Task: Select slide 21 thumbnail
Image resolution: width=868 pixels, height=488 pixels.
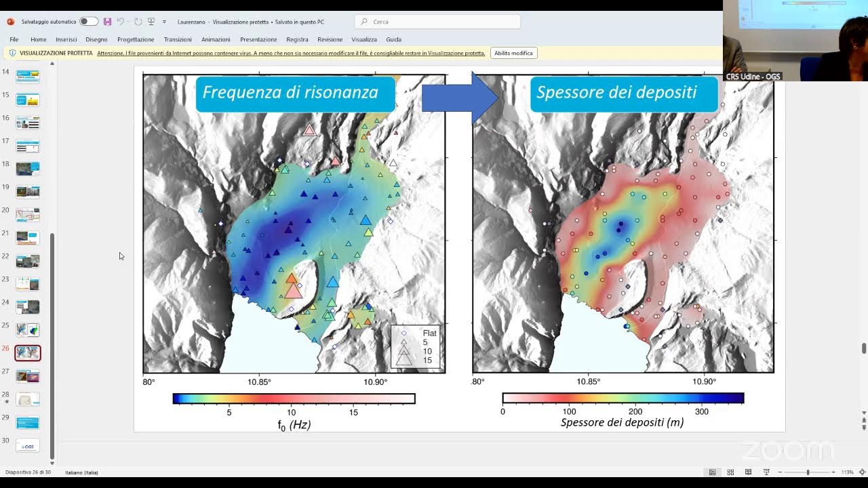Action: point(28,238)
